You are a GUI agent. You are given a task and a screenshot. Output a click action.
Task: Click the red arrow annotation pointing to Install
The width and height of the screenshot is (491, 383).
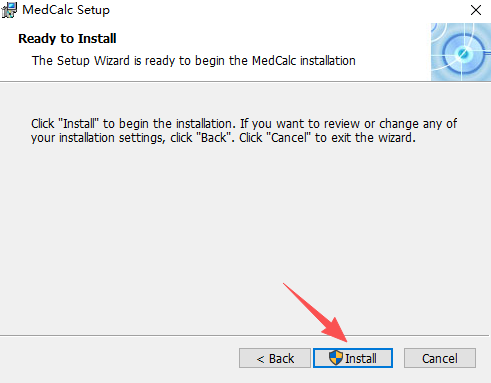[x=316, y=313]
